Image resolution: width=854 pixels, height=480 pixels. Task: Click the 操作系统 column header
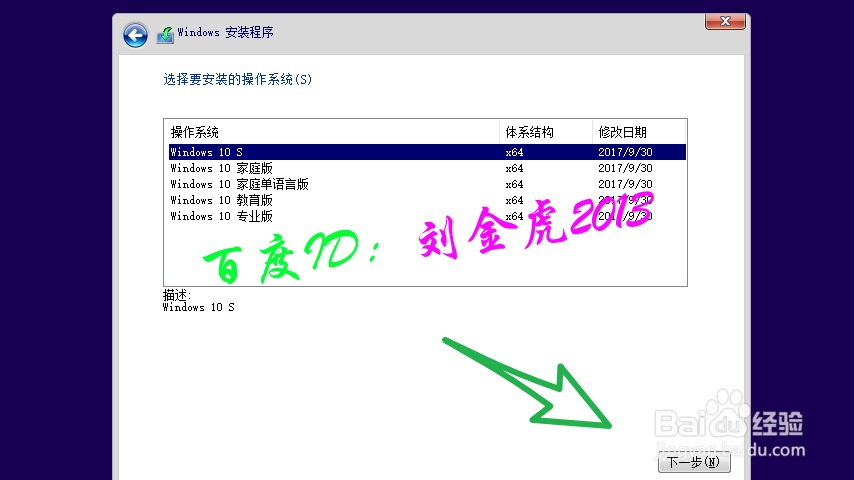[332, 132]
